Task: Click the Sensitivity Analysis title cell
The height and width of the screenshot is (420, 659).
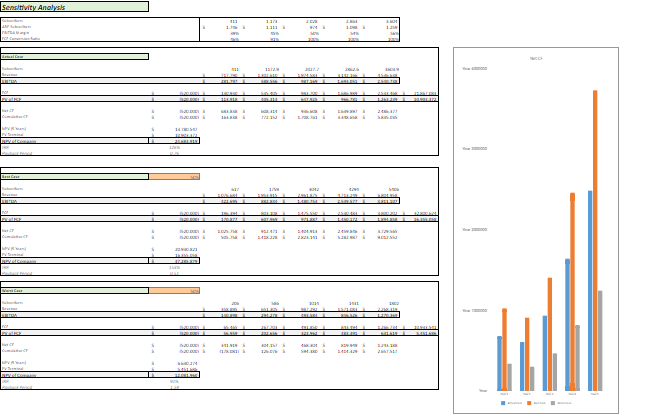Action: click(74, 6)
